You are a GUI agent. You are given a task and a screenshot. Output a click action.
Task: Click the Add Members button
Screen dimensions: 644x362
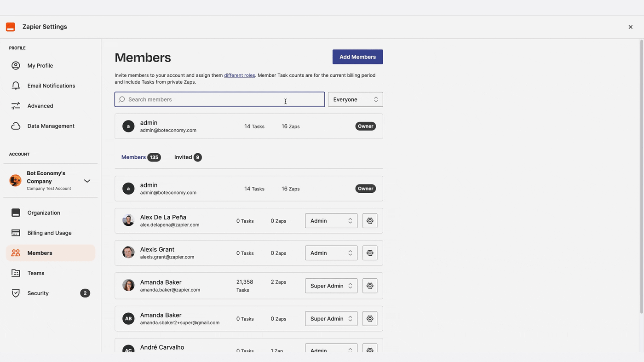[357, 57]
